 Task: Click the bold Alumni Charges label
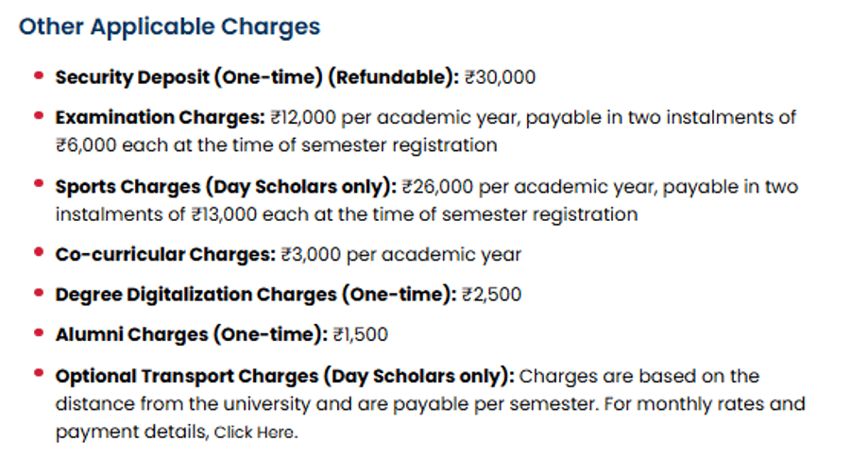191,334
